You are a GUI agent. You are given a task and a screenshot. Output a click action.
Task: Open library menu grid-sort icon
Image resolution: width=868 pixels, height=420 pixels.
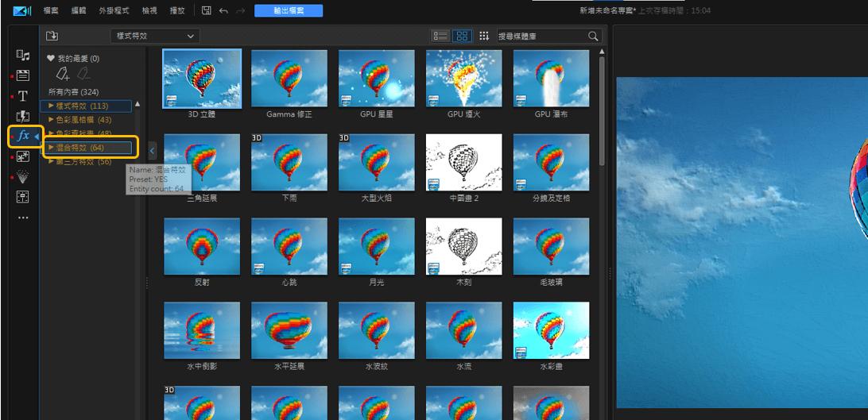[484, 36]
